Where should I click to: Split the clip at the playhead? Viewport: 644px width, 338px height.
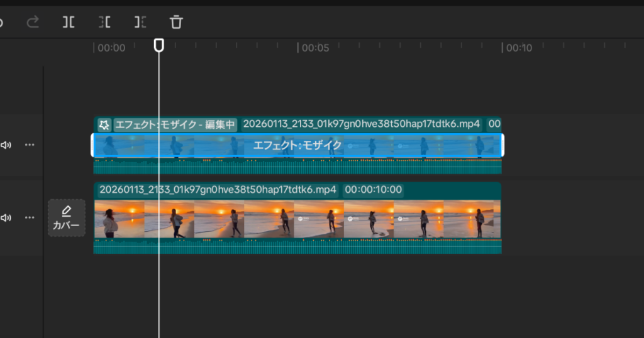69,23
